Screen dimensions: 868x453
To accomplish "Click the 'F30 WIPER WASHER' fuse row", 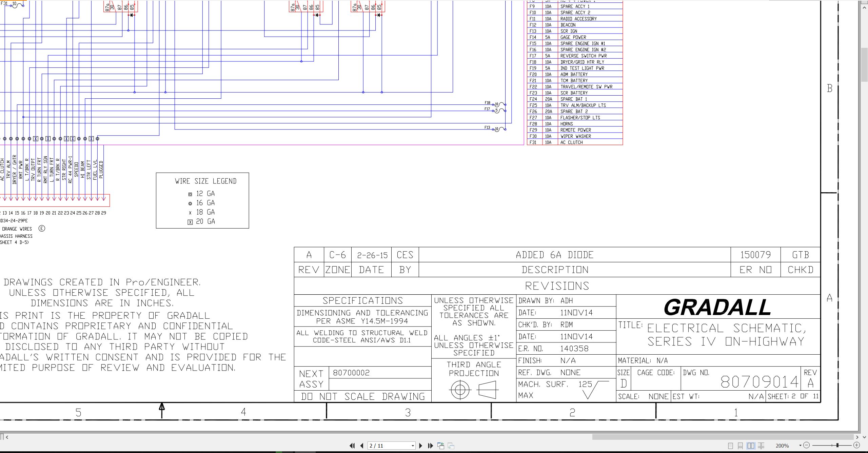I will 575,136.
